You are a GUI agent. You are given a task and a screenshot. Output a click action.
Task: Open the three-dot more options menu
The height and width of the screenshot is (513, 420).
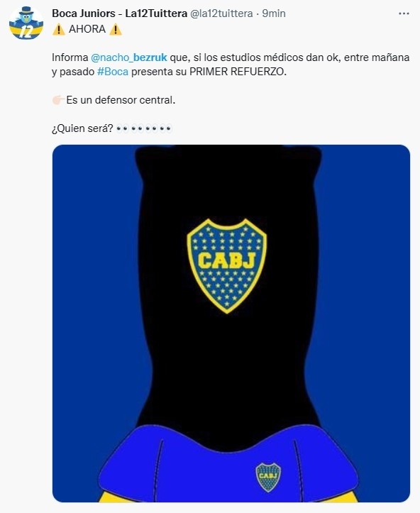coord(404,13)
